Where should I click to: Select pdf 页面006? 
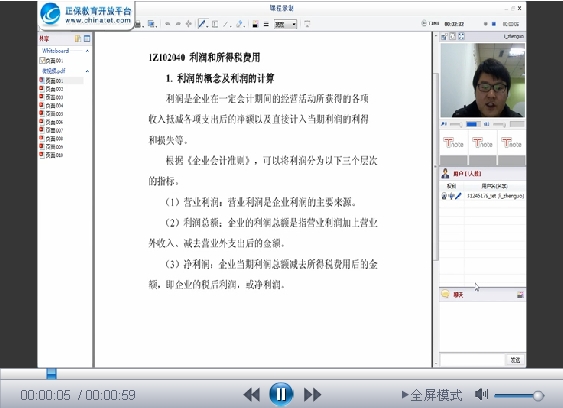(51, 122)
